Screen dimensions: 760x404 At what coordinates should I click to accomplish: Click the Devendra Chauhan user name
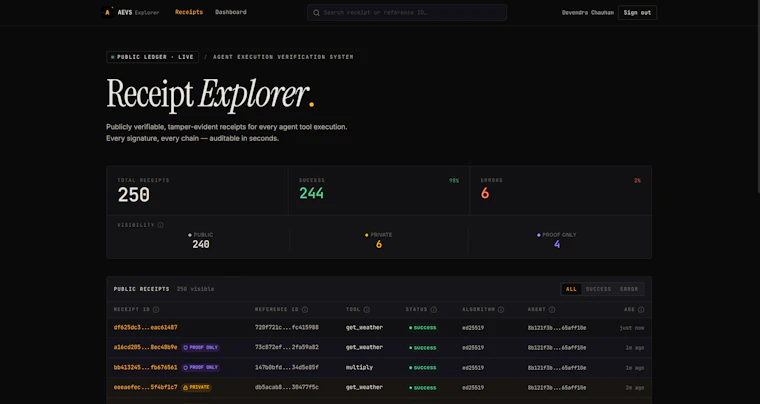coord(589,13)
